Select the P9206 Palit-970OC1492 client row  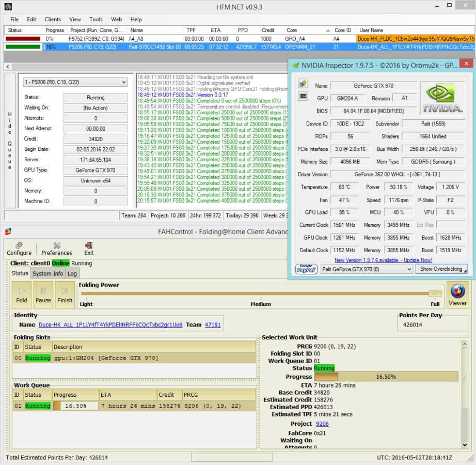click(240, 47)
